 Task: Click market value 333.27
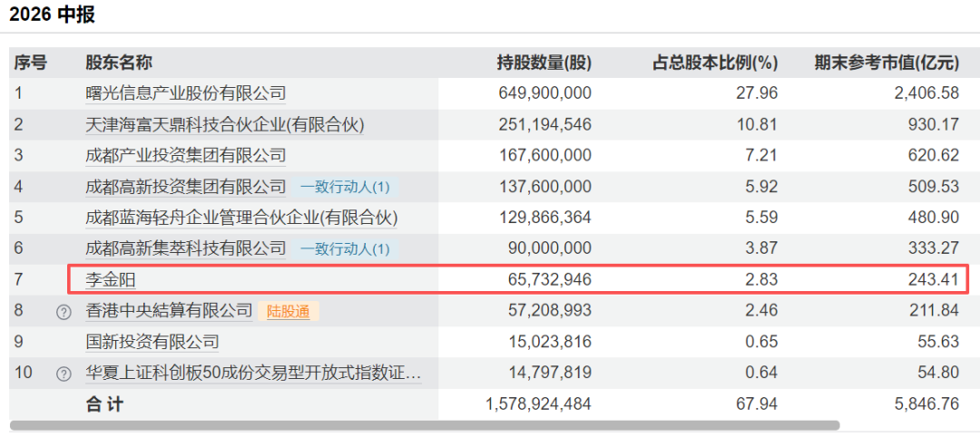(934, 248)
